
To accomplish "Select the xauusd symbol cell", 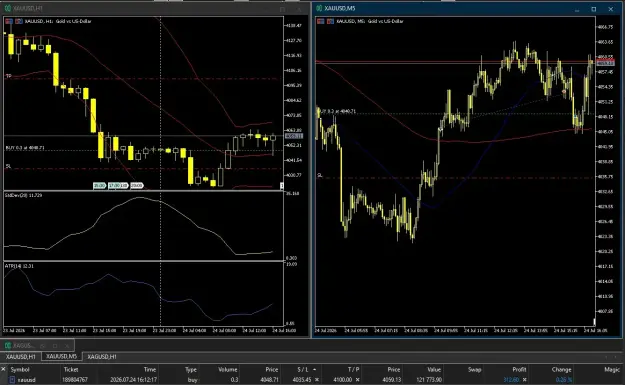I will pos(27,380).
